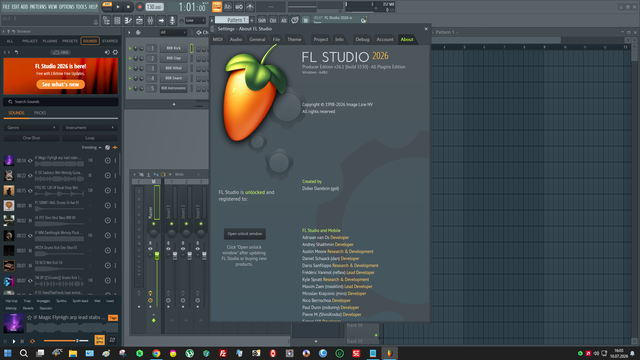
Task: Select the Hip hop tag
Action: 11,301
